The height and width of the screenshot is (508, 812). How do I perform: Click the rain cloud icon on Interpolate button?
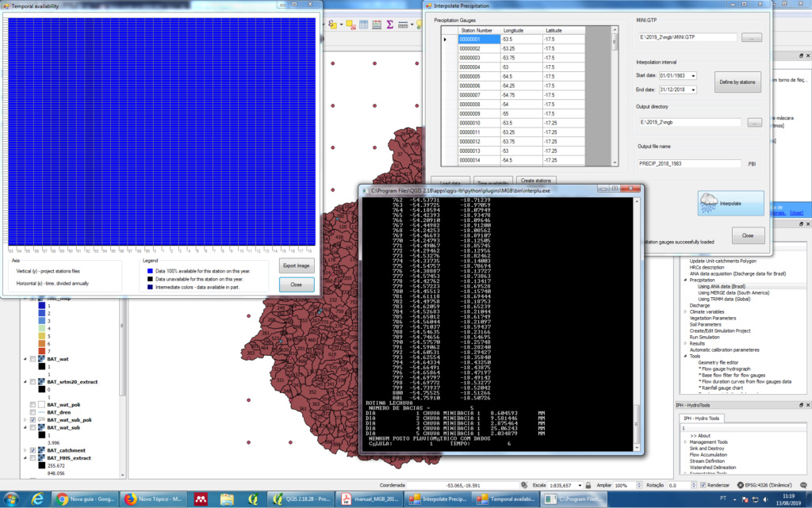708,204
